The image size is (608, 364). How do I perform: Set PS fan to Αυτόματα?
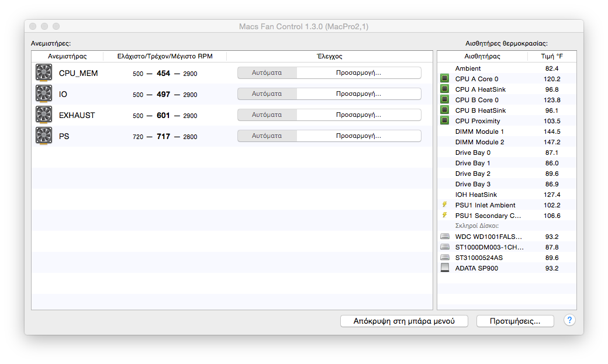[267, 136]
